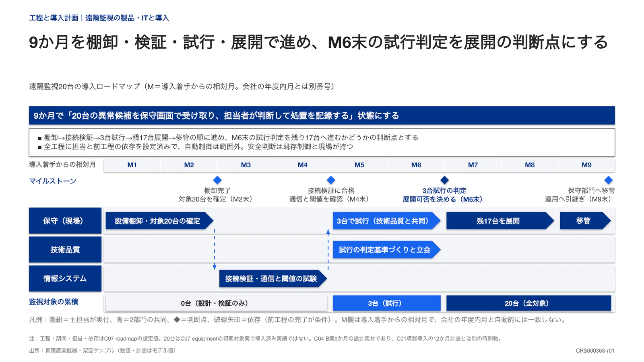
Task: Click the M8 month column header
Action: (530, 165)
